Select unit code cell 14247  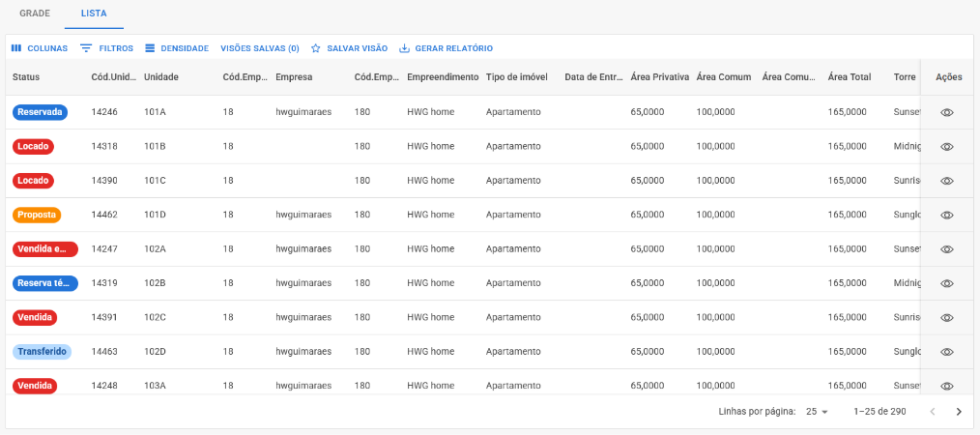(x=104, y=248)
